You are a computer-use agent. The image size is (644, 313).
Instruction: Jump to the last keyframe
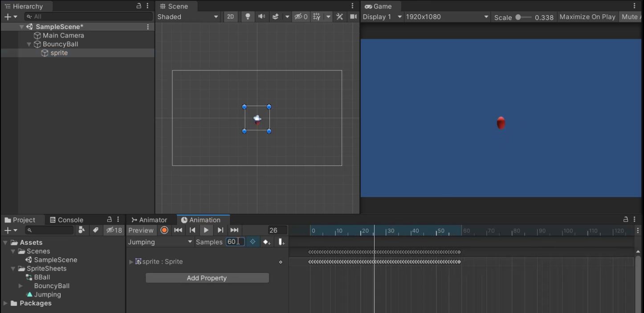tap(234, 230)
